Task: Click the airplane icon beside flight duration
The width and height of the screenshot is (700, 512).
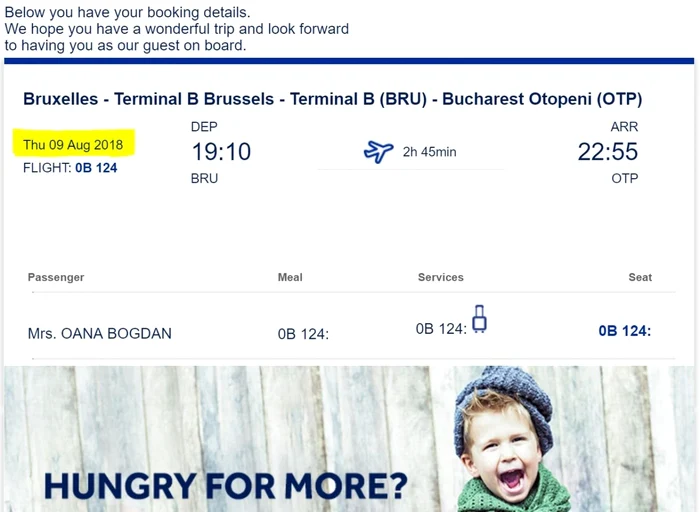Action: click(x=379, y=152)
